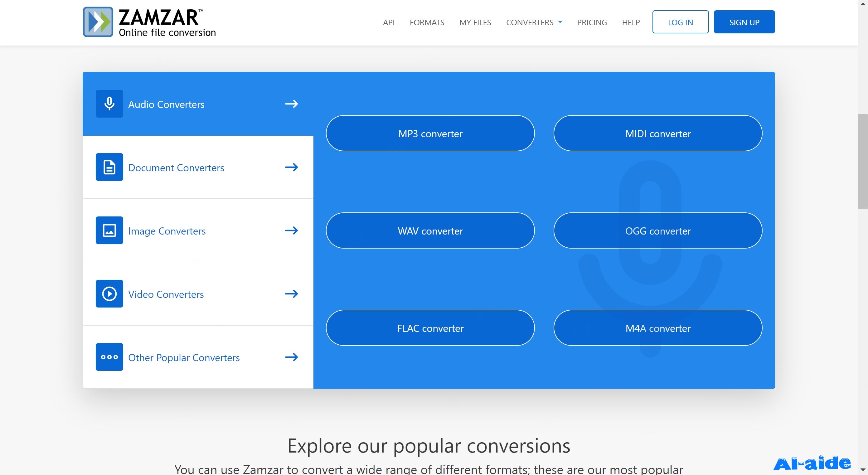Open the MP3 converter
The width and height of the screenshot is (868, 475).
pyautogui.click(x=430, y=133)
